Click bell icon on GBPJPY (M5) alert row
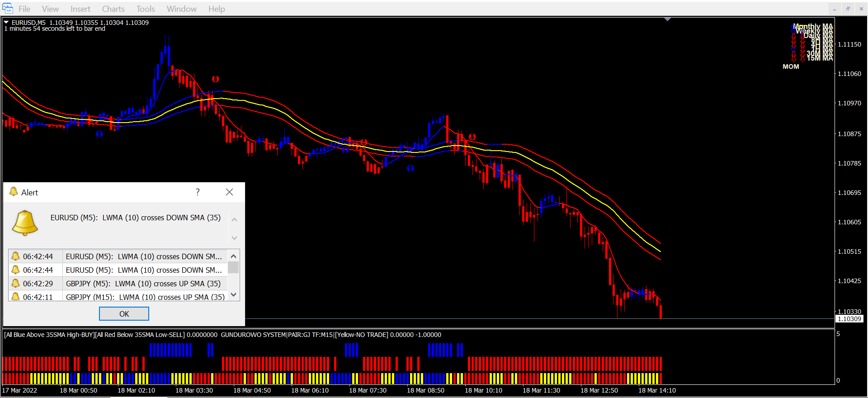 pos(15,284)
